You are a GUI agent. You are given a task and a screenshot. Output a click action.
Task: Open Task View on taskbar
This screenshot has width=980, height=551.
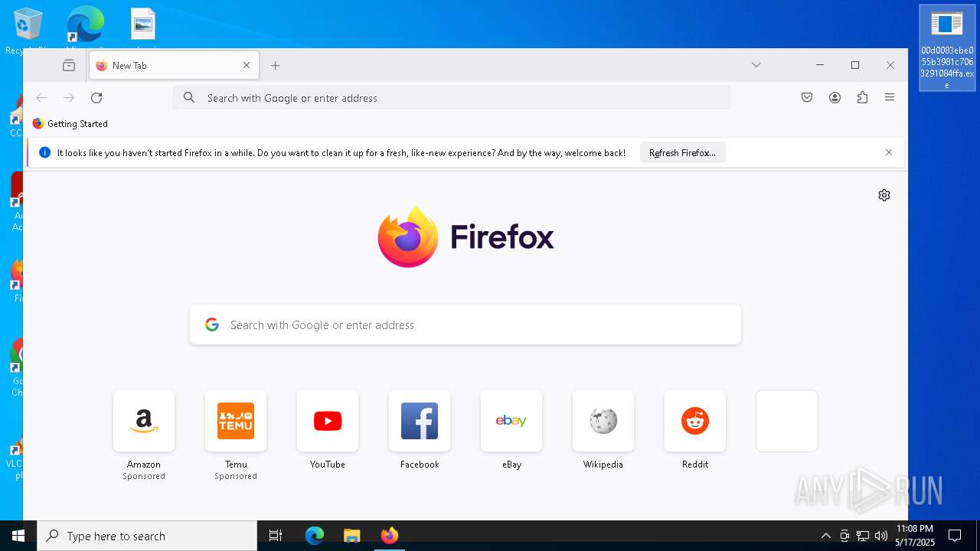[276, 536]
